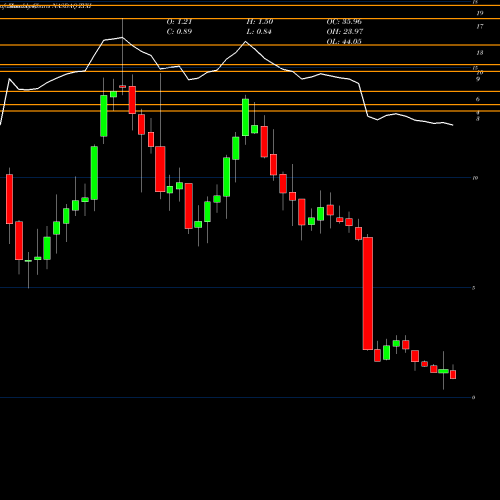The width and height of the screenshot is (500, 500).
Task: Click the 0 price axis label
Action: pos(474,398)
